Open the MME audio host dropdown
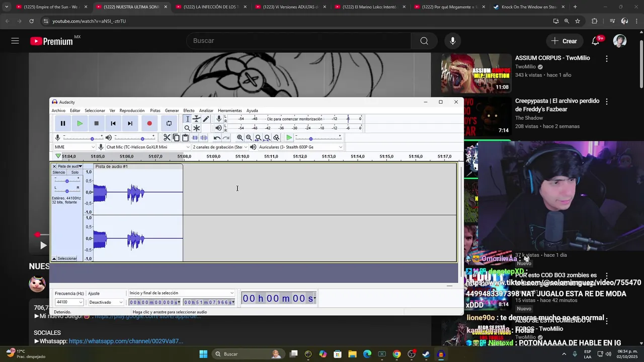 pyautogui.click(x=74, y=147)
